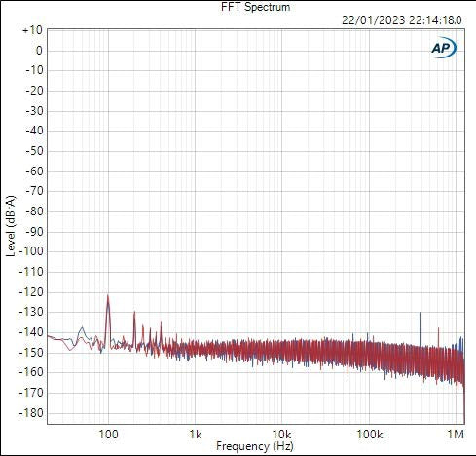Click the 1k frequency axis tick label
Viewport: 476px width, 456px height.
coord(195,434)
